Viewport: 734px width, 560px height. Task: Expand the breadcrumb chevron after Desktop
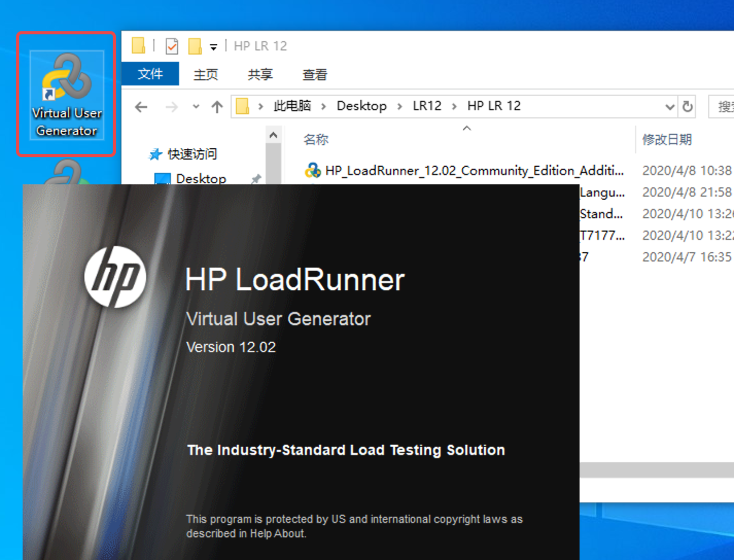coord(399,106)
